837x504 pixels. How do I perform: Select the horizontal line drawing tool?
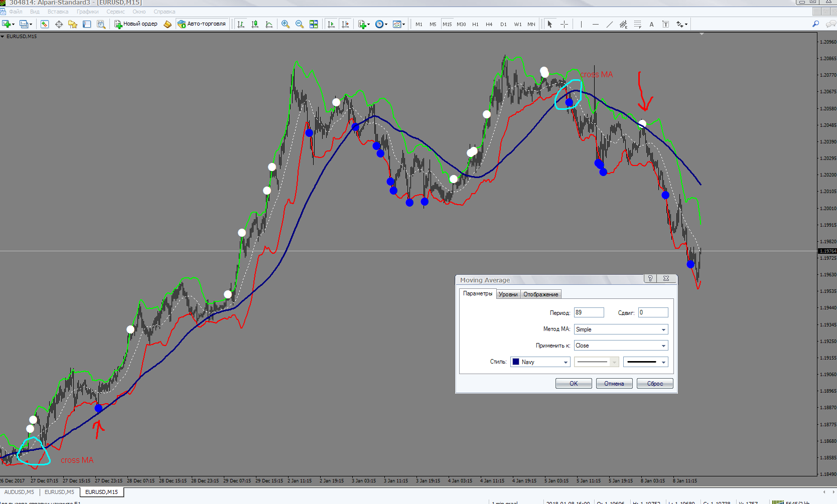pos(595,24)
